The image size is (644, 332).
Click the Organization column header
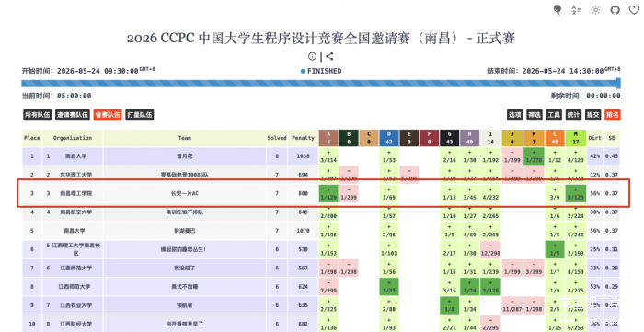pos(73,138)
